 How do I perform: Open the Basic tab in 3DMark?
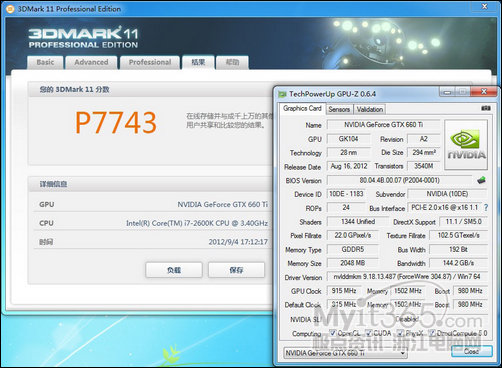(x=45, y=62)
